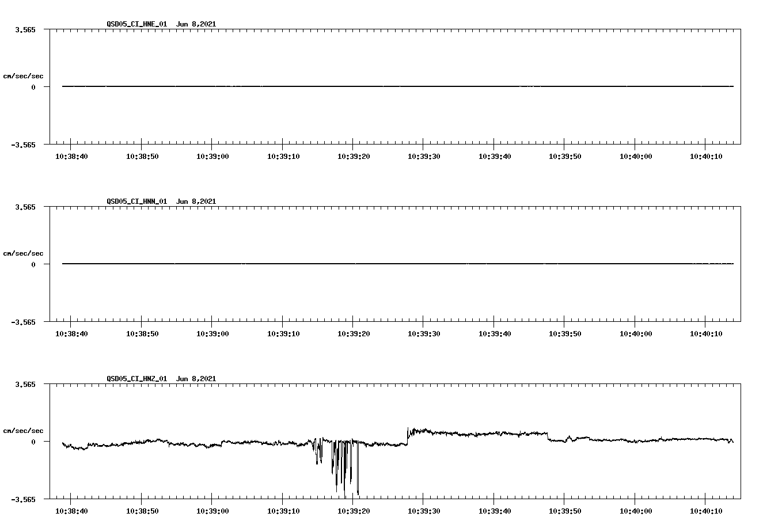Select the 10:38:50 tick label under HNN plot
The height and width of the screenshot is (532, 782).
[x=142, y=334]
